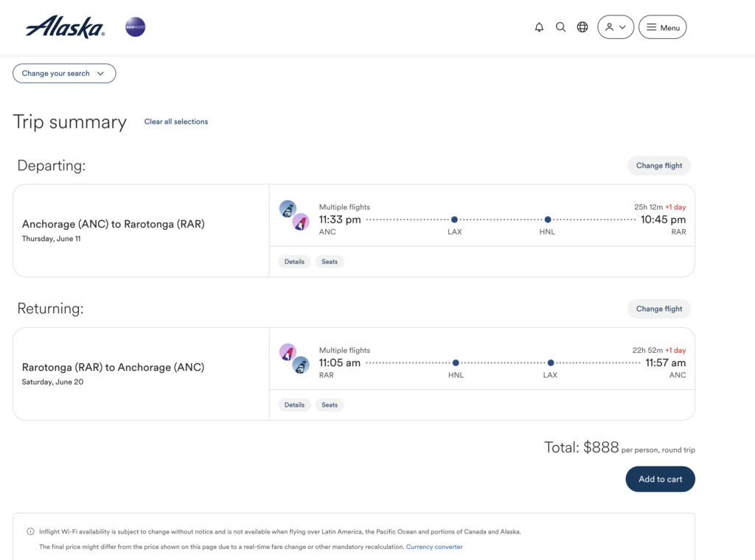Add the trip to cart
This screenshot has height=560, width=755.
pyautogui.click(x=660, y=479)
